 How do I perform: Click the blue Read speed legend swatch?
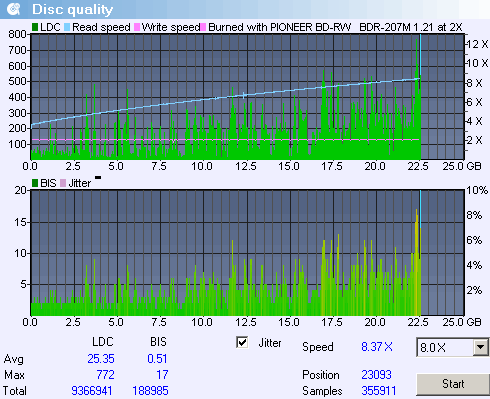coord(67,27)
